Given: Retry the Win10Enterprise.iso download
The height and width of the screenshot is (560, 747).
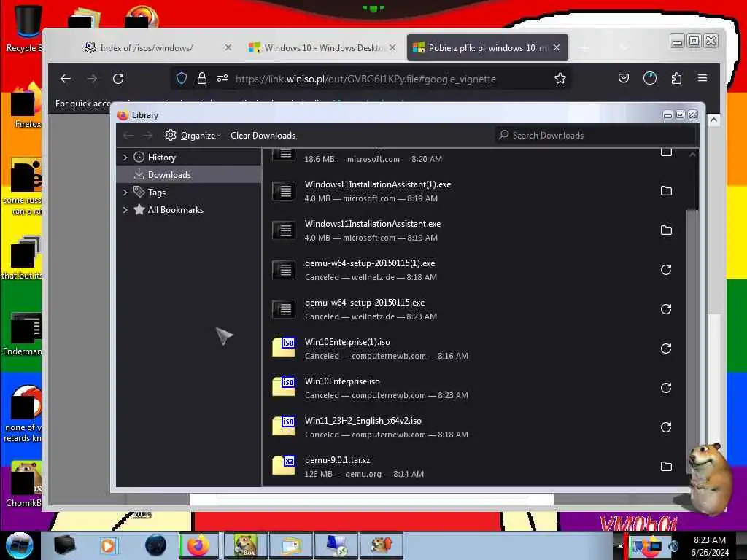Looking at the screenshot, I should (x=666, y=388).
